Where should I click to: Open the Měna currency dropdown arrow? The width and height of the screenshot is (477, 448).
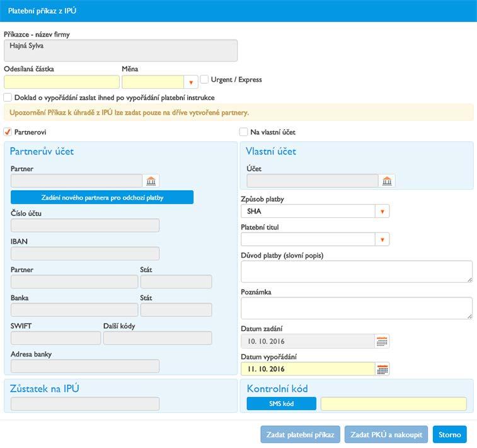pyautogui.click(x=191, y=82)
